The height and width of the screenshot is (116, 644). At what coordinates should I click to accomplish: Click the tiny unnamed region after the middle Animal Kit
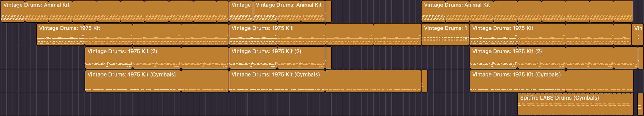(328, 11)
